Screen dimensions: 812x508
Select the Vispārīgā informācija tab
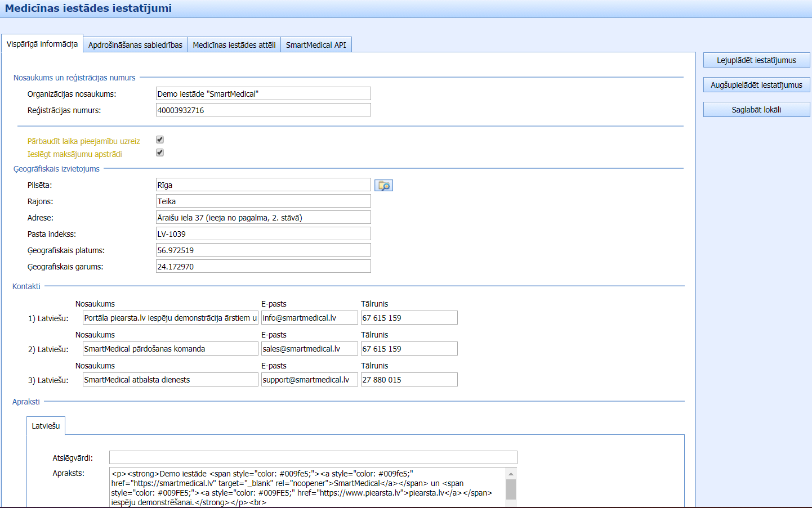coord(42,44)
